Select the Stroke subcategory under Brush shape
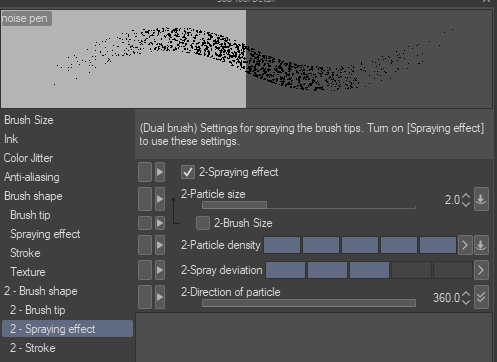Screen dimensions: 497x362 (25, 253)
